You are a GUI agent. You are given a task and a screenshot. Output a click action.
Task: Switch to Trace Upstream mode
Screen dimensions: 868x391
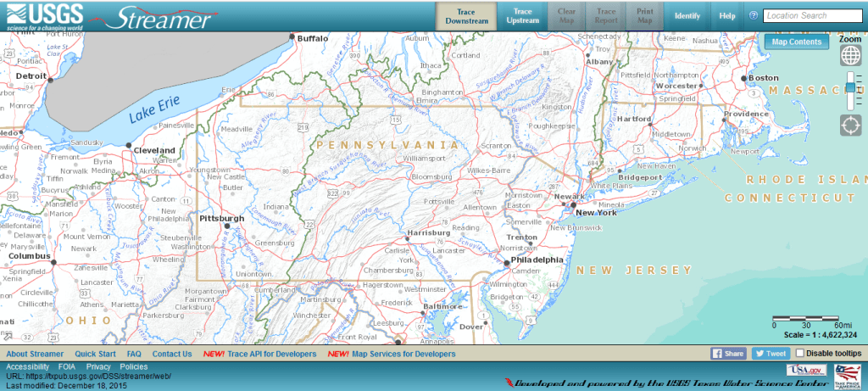click(522, 16)
